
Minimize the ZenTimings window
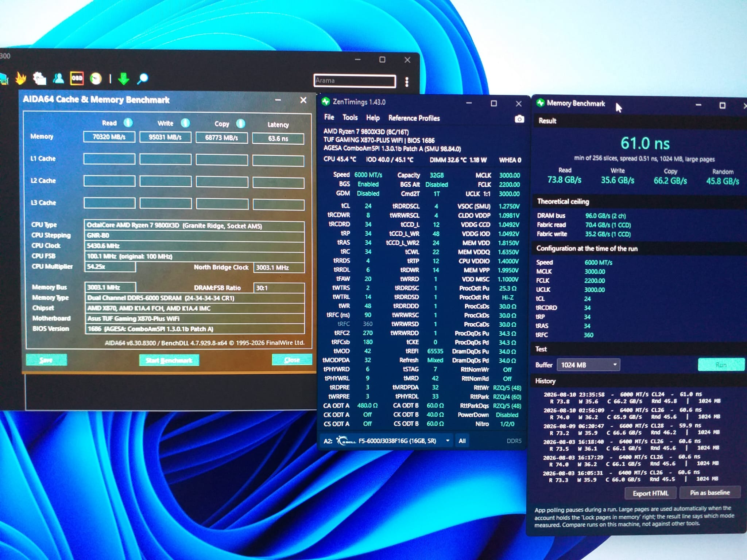click(x=469, y=103)
